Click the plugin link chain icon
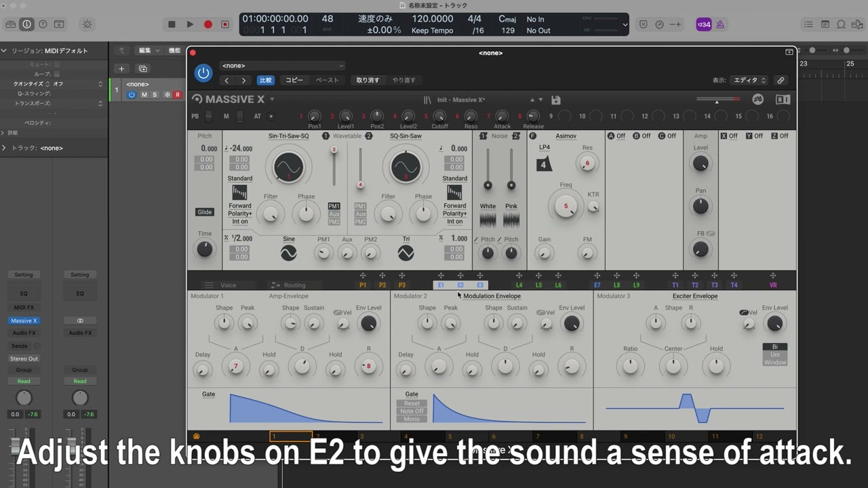The image size is (868, 488). pyautogui.click(x=781, y=80)
